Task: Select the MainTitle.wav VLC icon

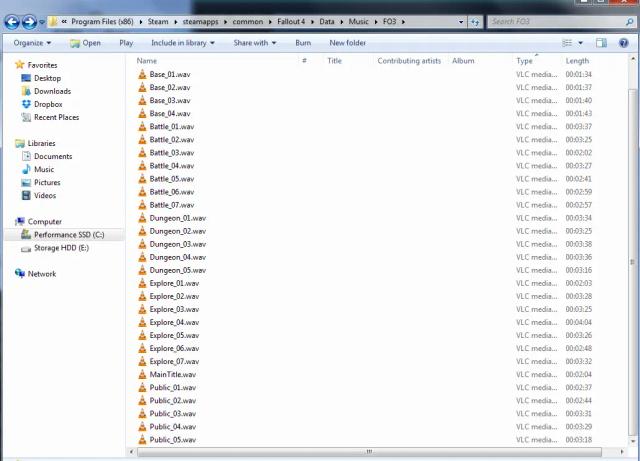Action: coord(142,374)
